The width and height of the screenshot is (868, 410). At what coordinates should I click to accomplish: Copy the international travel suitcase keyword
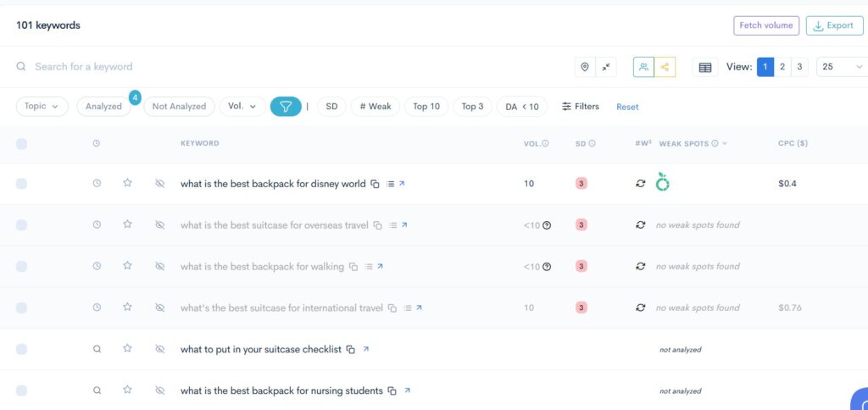click(392, 308)
